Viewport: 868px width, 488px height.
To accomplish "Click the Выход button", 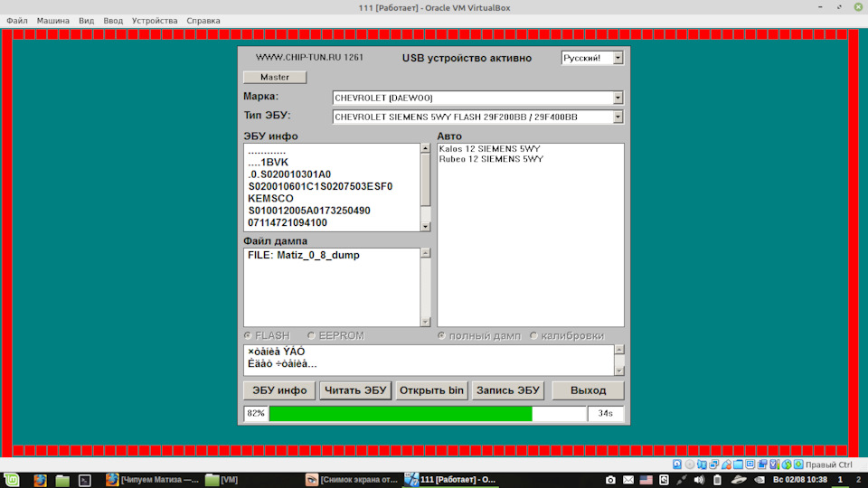I will [x=588, y=390].
